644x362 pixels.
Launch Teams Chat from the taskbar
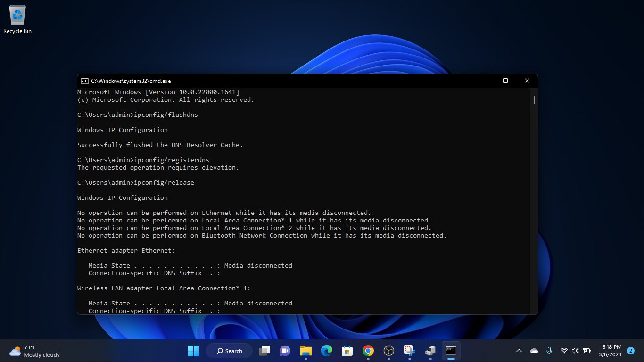tap(285, 351)
